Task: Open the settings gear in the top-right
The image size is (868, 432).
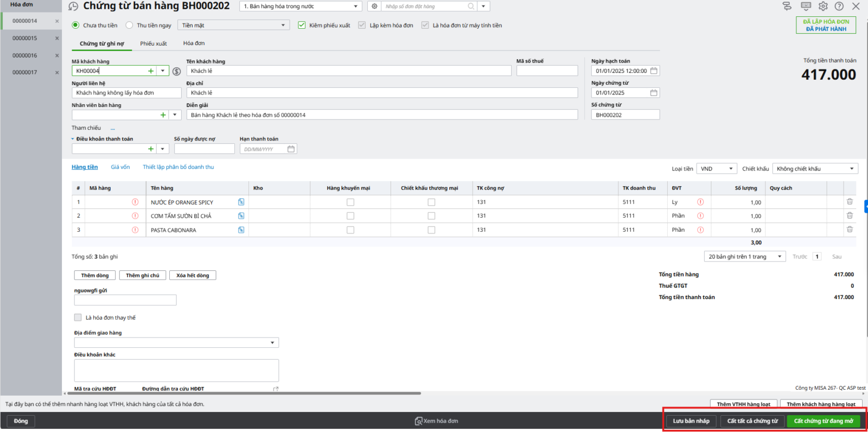Action: pyautogui.click(x=823, y=6)
